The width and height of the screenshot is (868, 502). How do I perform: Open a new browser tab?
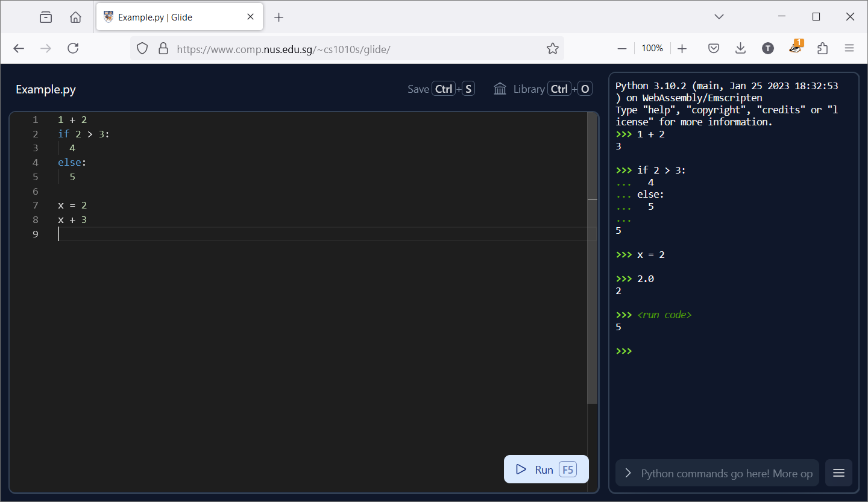(278, 17)
